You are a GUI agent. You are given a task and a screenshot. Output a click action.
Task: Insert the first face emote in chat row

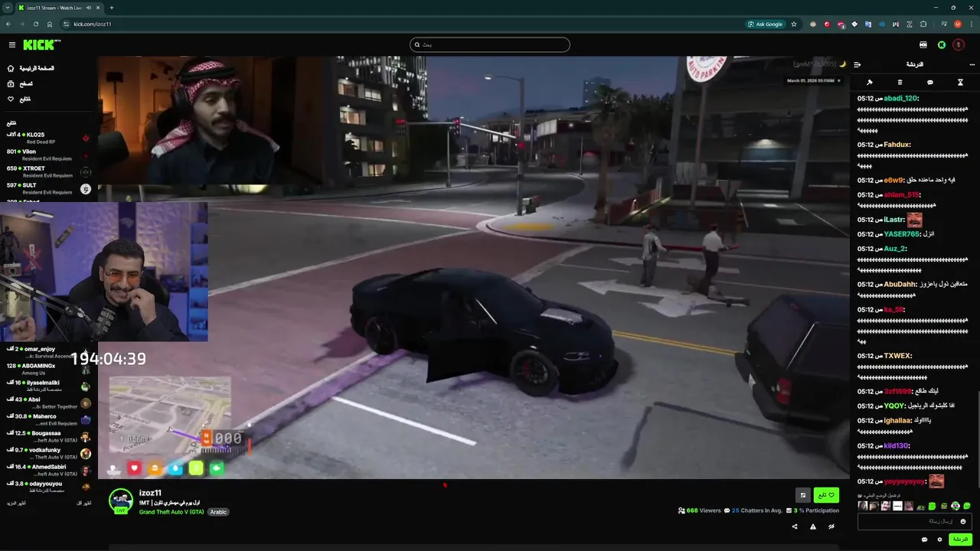(x=863, y=506)
